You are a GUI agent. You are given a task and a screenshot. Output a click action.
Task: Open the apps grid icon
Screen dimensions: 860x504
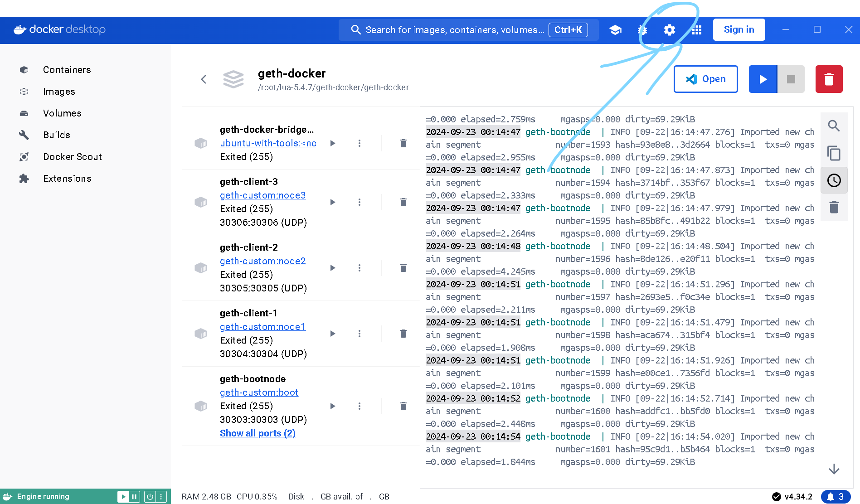697,30
